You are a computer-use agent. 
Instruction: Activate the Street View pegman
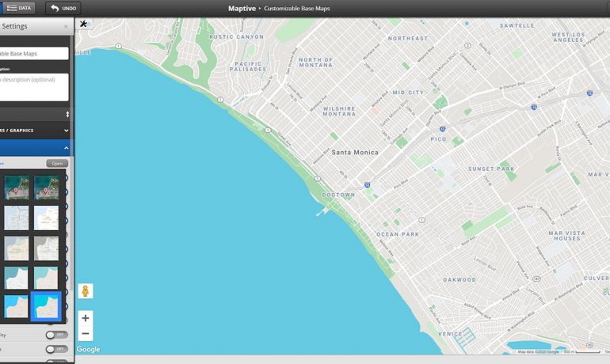point(86,291)
